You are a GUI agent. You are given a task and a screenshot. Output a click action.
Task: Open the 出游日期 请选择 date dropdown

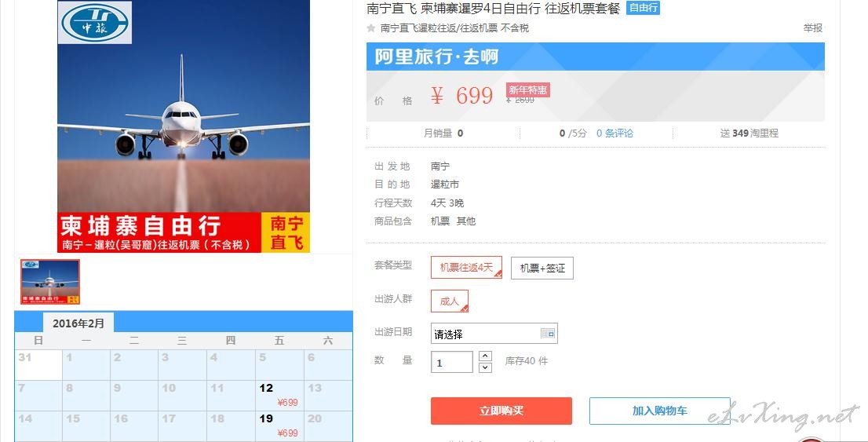tap(494, 334)
